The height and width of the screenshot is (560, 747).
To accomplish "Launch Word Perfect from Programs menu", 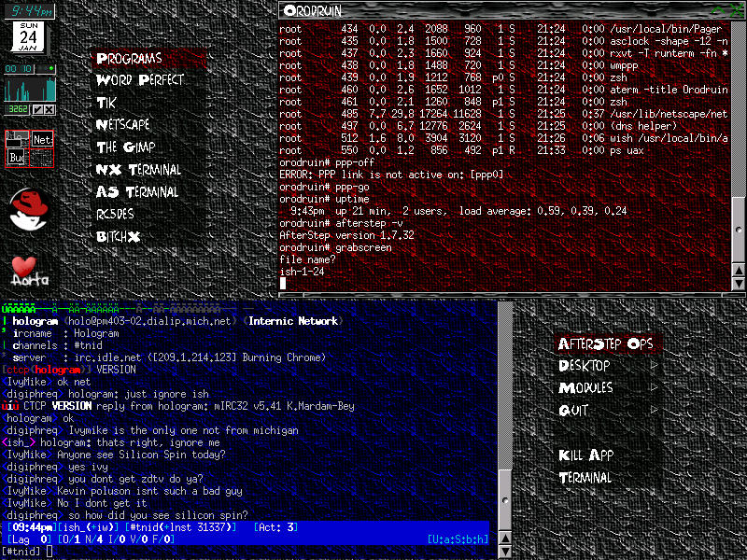I will pos(140,80).
